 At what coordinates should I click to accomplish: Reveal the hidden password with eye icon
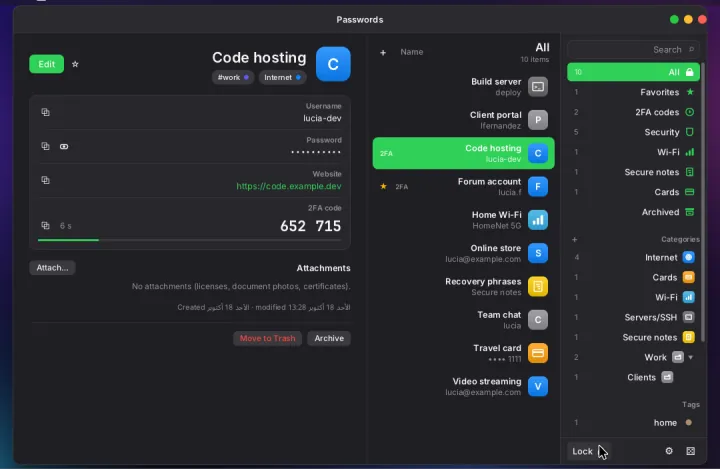[x=64, y=146]
